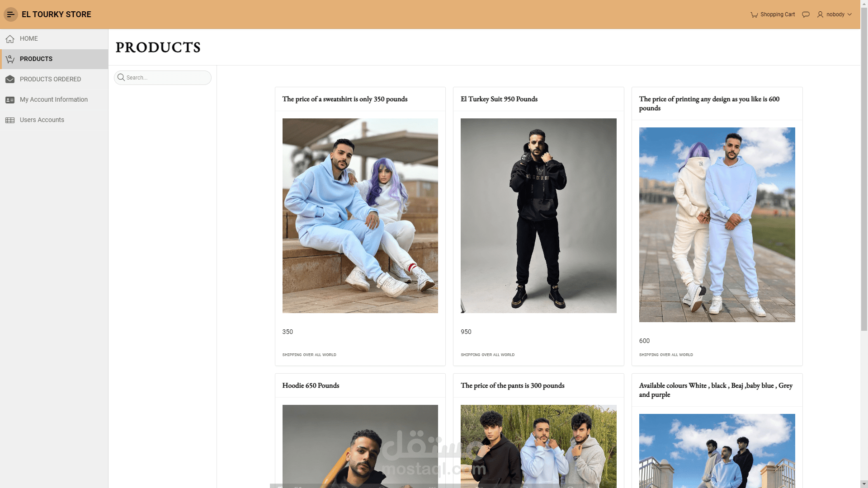The width and height of the screenshot is (868, 488).
Task: Click the cart icon beside PRODUCTS in sidebar
Action: pos(10,59)
